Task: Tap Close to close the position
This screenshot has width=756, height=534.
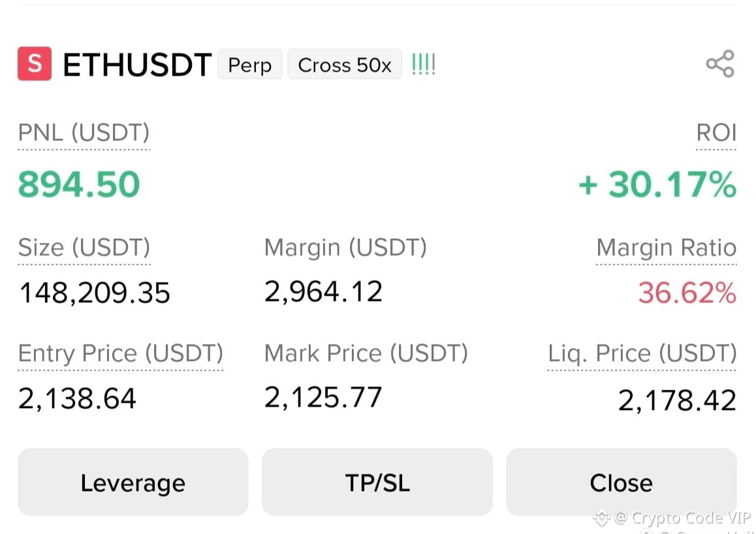Action: click(x=621, y=482)
